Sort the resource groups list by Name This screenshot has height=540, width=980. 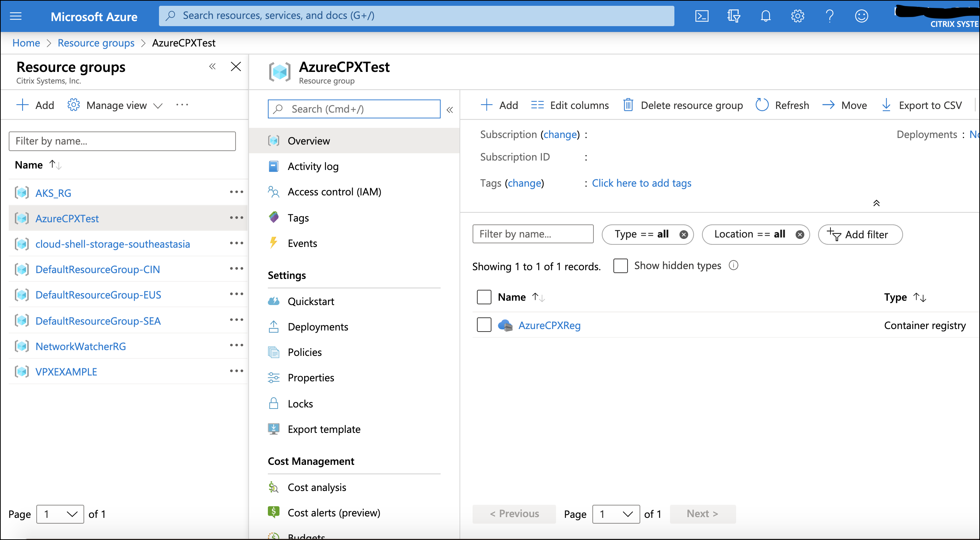coord(38,165)
